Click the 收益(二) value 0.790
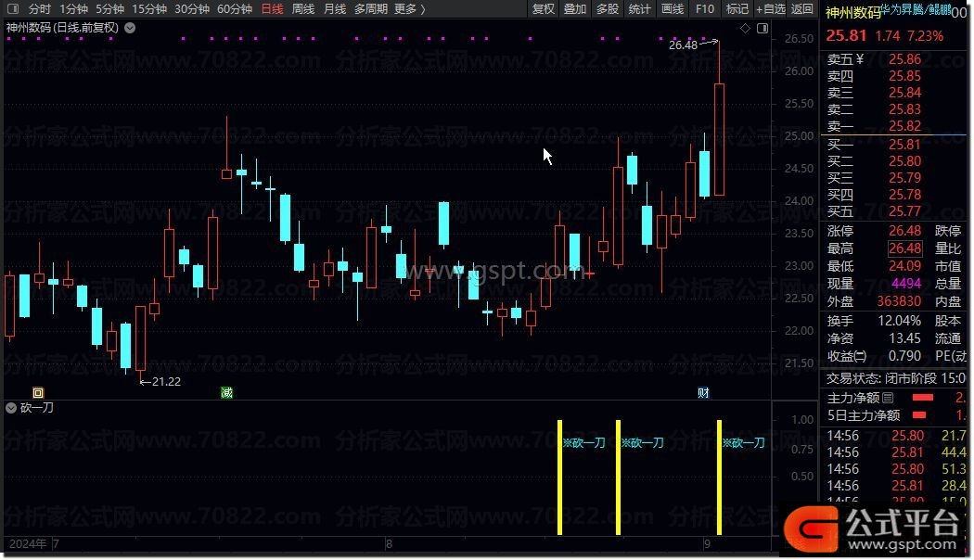Viewport: 974px width, 560px height. (904, 356)
